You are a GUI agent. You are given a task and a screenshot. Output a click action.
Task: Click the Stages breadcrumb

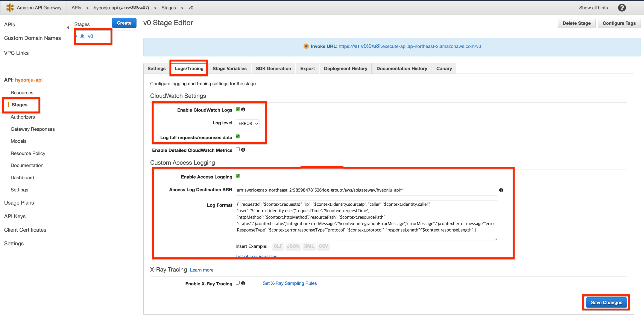point(169,8)
